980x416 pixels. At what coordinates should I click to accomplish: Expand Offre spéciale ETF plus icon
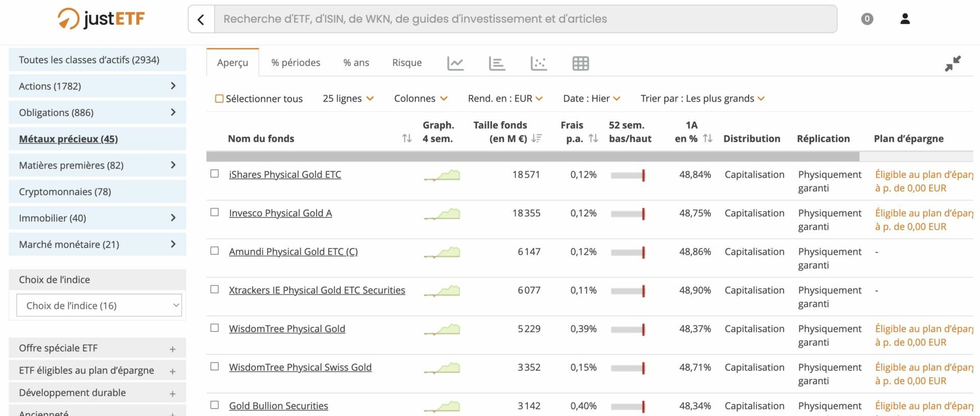173,349
